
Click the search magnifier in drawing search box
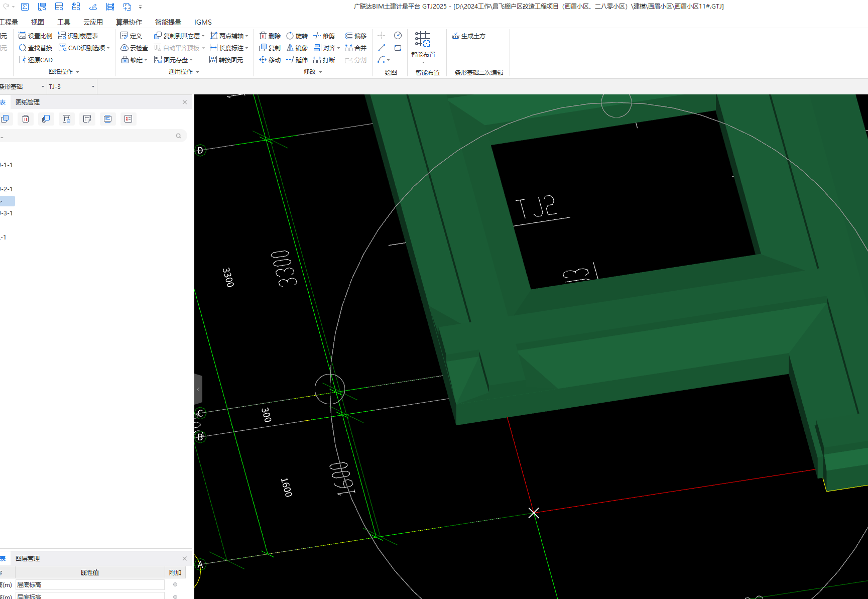178,136
